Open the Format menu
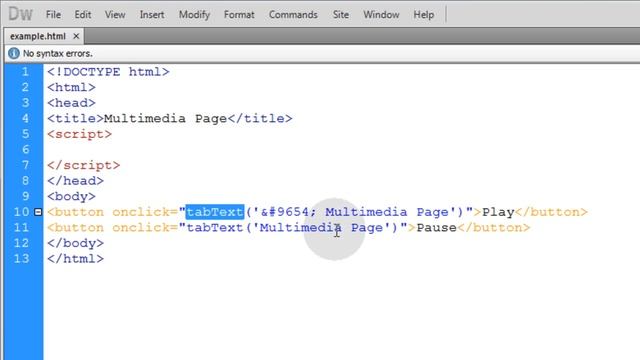This screenshot has height=360, width=640. (239, 15)
